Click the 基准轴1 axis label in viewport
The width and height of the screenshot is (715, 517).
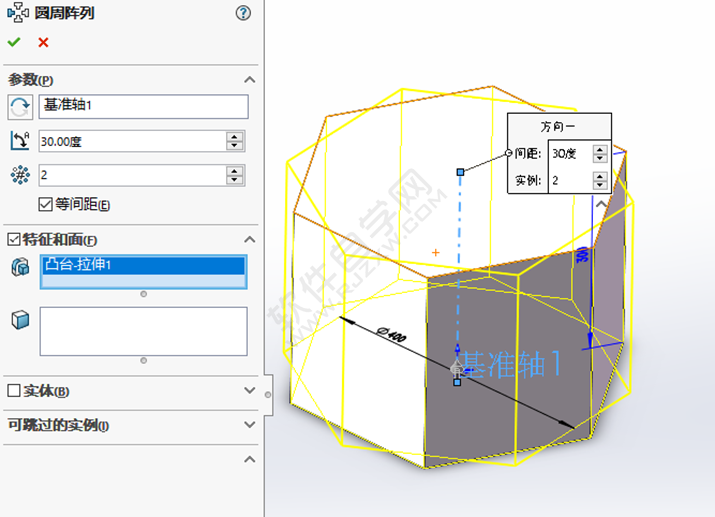click(x=512, y=365)
